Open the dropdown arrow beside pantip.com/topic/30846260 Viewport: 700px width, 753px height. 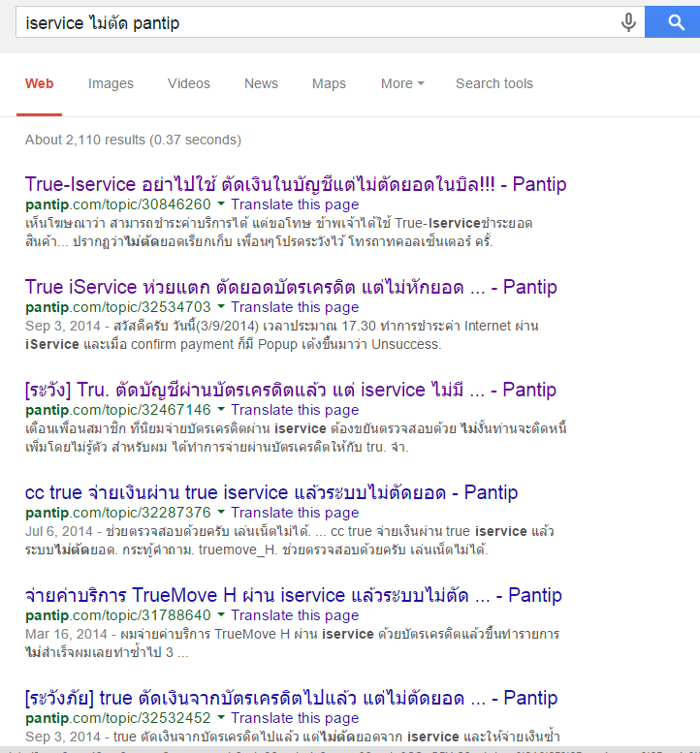221,204
